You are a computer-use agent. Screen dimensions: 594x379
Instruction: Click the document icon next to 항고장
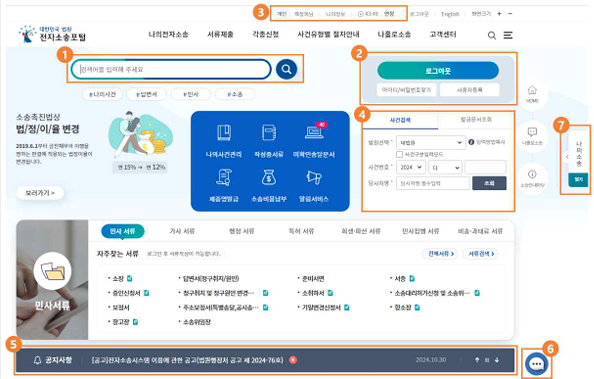coord(135,322)
